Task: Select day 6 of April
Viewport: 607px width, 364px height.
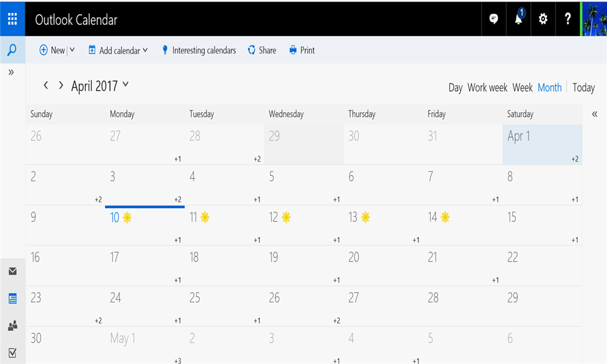Action: coord(384,185)
